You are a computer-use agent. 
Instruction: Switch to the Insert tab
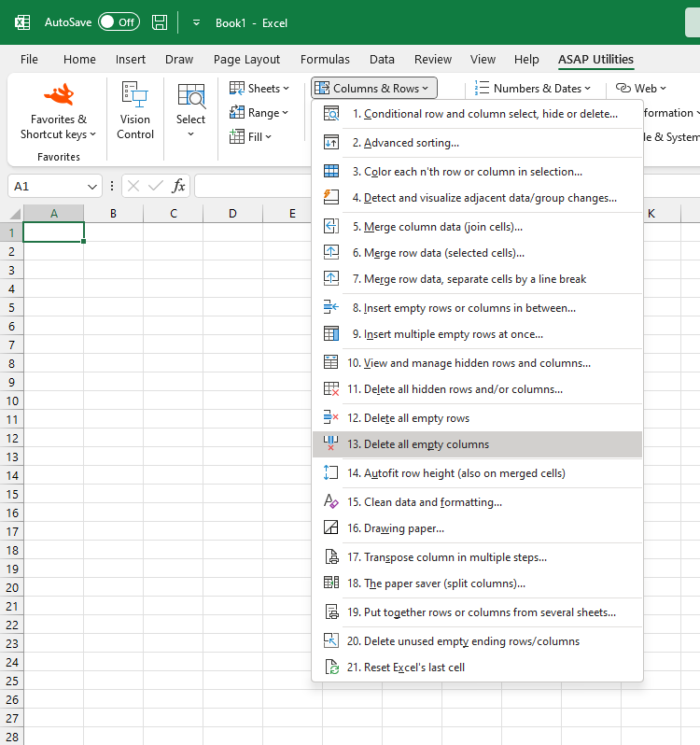[x=130, y=60]
